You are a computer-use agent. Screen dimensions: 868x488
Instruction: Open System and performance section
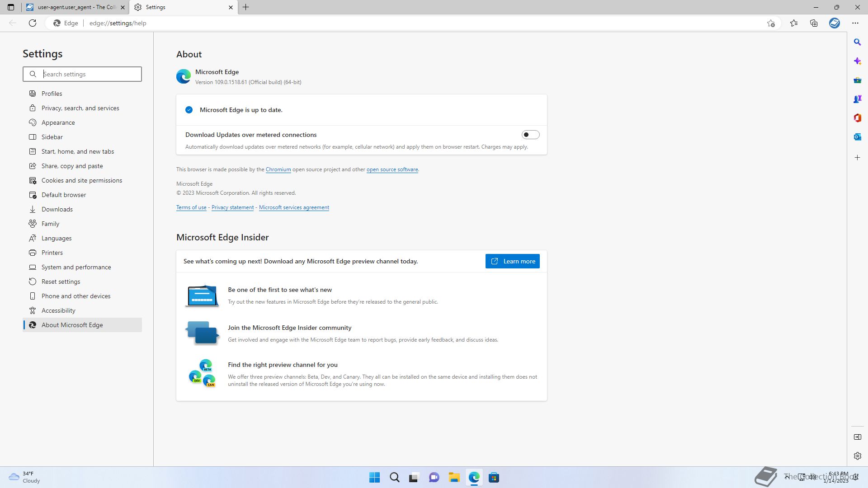point(82,267)
